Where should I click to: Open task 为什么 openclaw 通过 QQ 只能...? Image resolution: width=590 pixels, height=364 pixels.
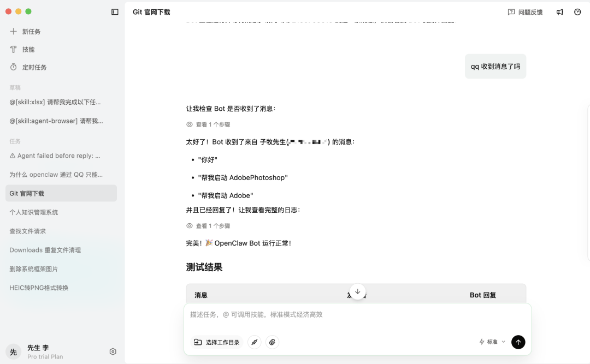coord(56,175)
